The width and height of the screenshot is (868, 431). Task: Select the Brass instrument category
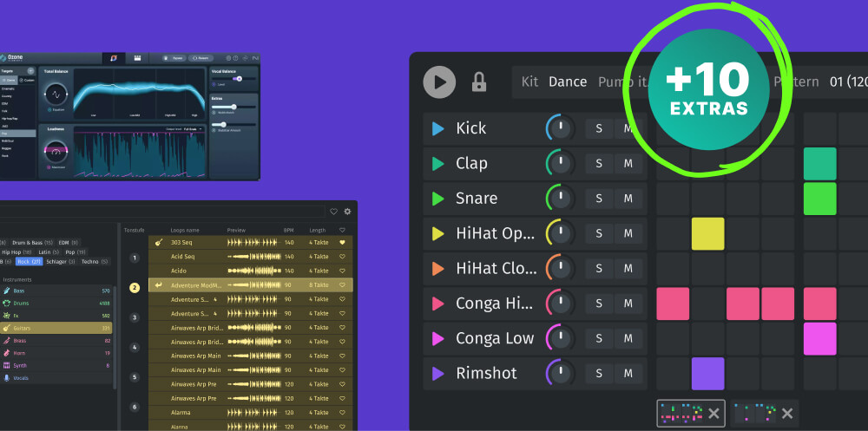point(56,341)
